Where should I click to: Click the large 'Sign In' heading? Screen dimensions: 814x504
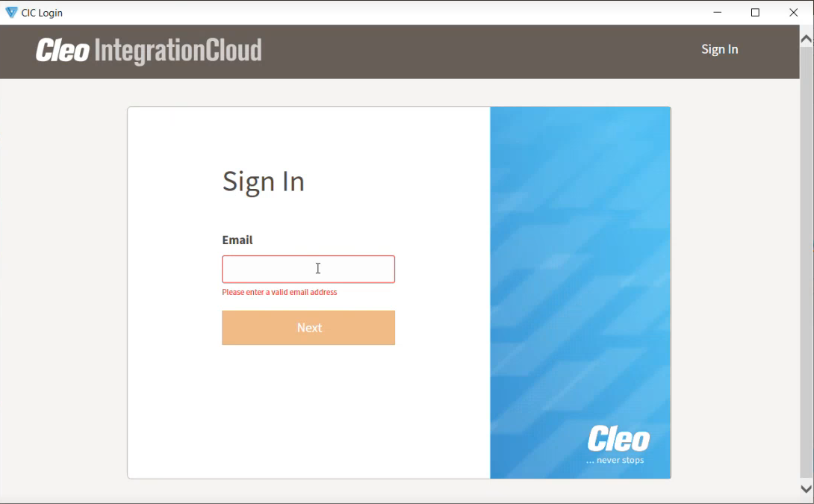(263, 181)
